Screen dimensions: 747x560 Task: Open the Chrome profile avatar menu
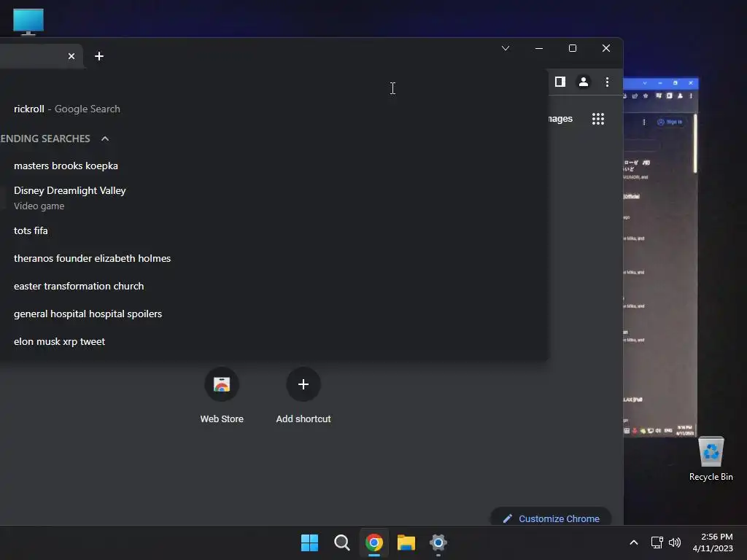pos(584,82)
